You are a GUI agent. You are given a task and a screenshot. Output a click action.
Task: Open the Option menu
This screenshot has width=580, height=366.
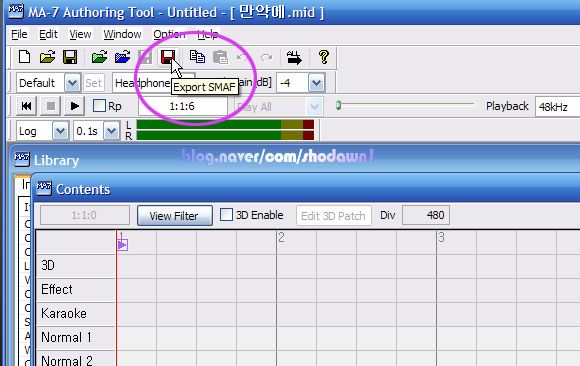[x=169, y=34]
